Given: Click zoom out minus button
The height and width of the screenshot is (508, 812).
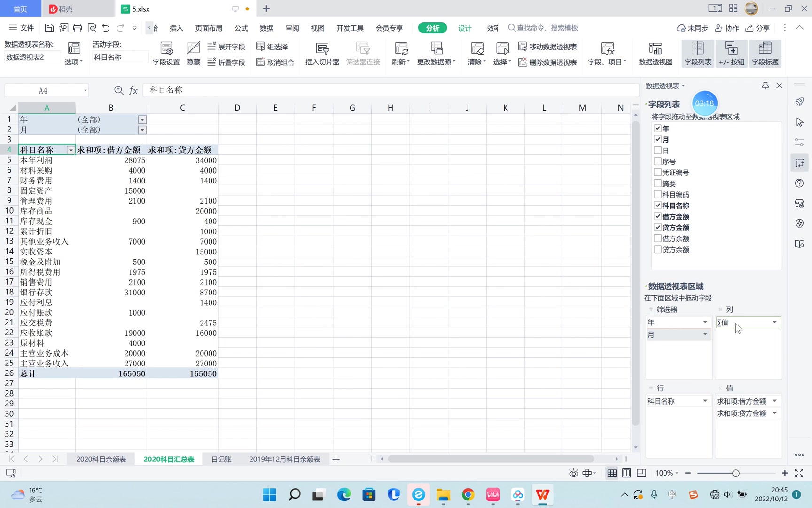Looking at the screenshot, I should pyautogui.click(x=688, y=473).
